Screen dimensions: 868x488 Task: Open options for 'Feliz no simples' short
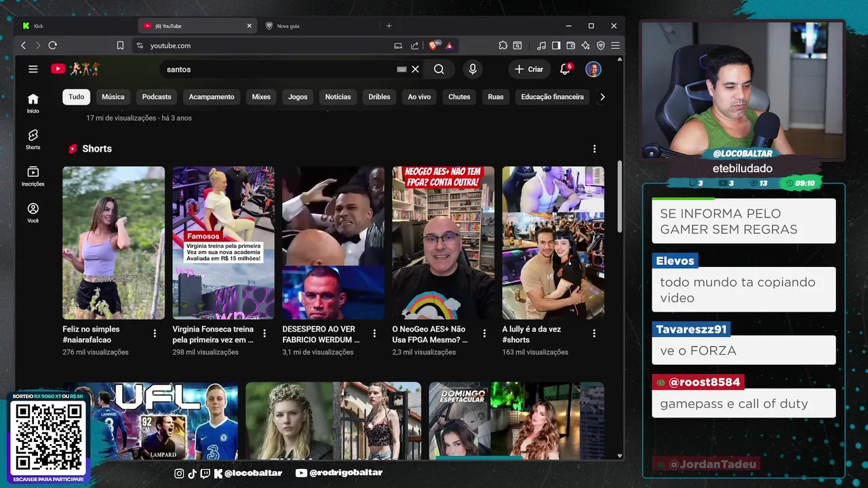(155, 333)
